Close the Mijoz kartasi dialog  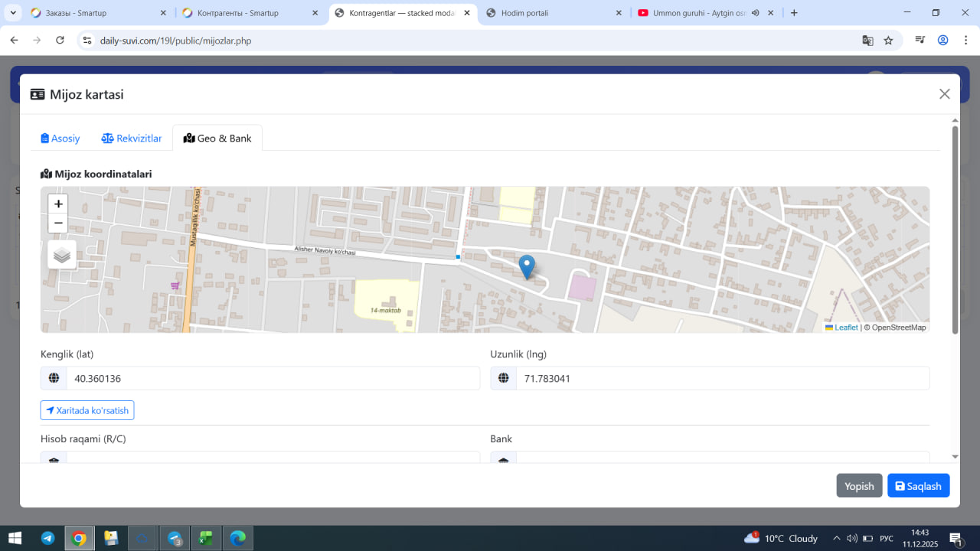pos(945,94)
